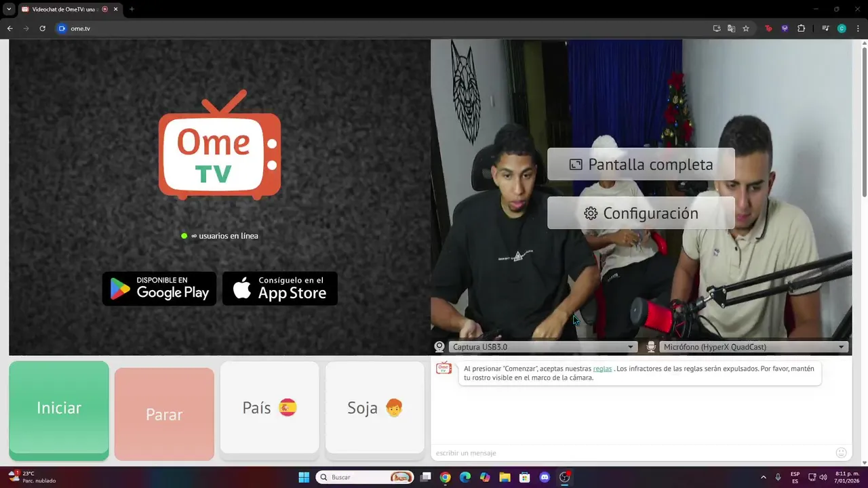
Task: Select the Videochat de OmeTV tab
Action: click(69, 9)
